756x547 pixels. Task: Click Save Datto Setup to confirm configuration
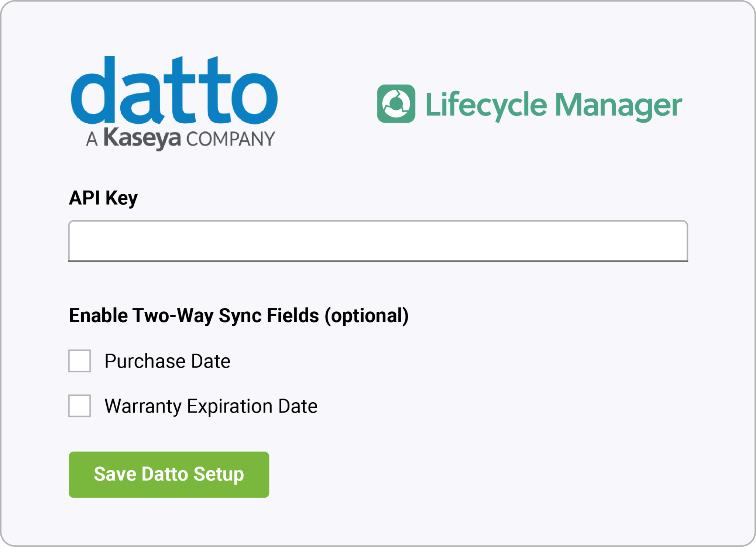(x=169, y=474)
